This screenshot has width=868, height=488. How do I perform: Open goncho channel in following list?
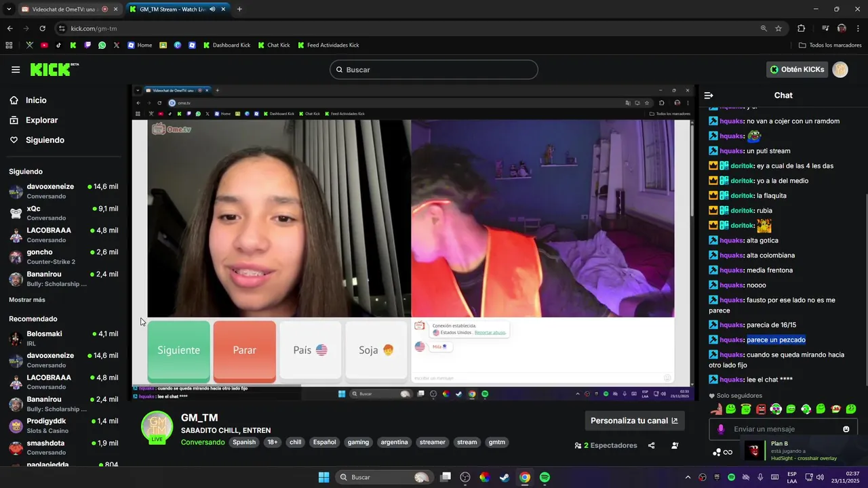point(64,256)
